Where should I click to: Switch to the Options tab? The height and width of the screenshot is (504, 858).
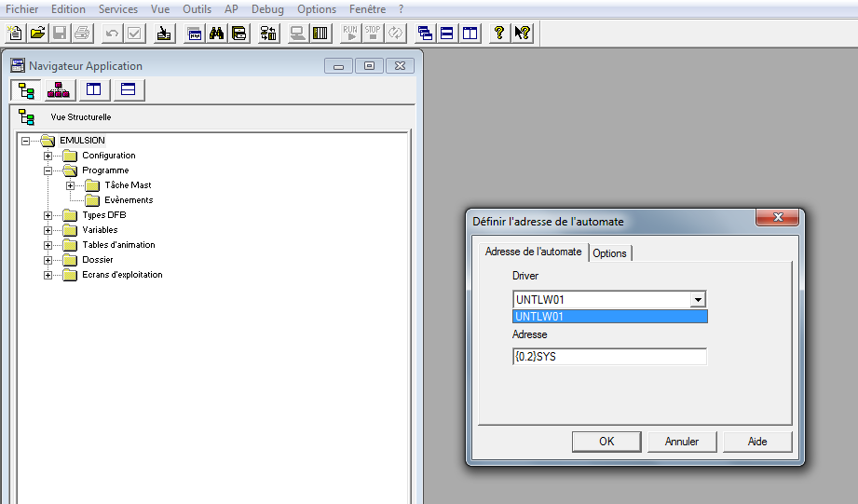coord(610,253)
